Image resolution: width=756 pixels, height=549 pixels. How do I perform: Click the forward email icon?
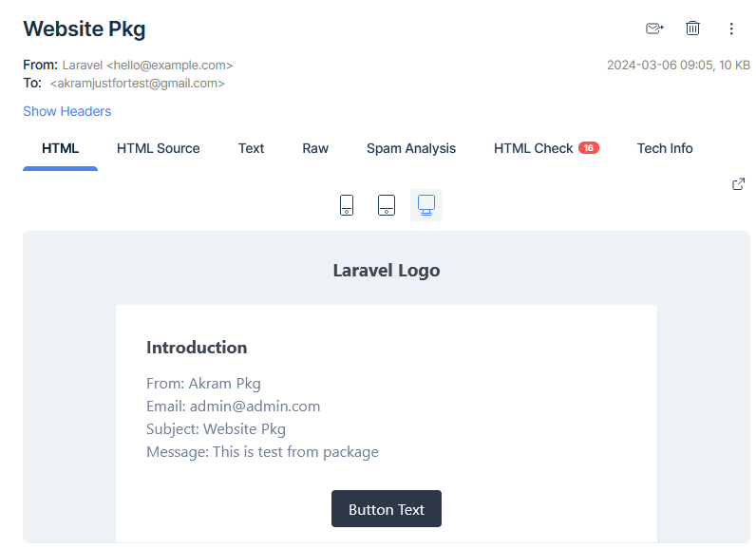(x=653, y=28)
